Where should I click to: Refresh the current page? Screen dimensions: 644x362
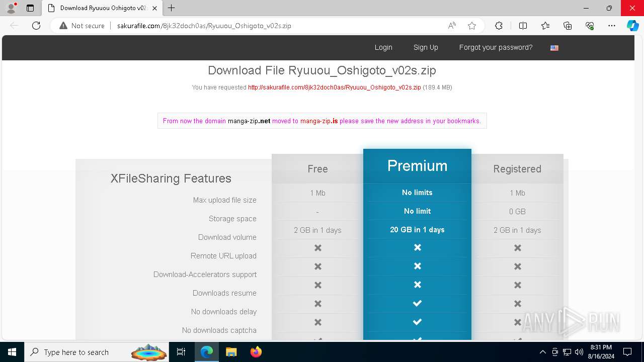[36, 26]
